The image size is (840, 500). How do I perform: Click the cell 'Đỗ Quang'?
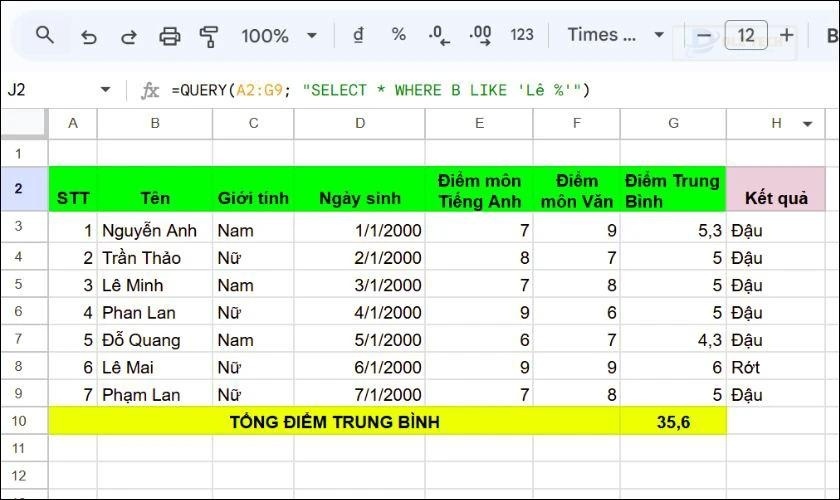(155, 340)
